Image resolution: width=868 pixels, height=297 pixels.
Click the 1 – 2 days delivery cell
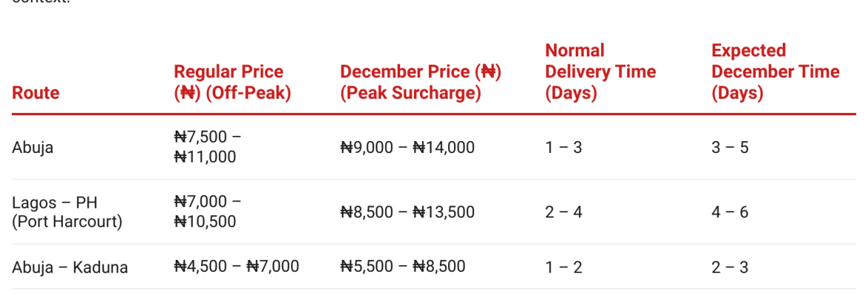[564, 267]
